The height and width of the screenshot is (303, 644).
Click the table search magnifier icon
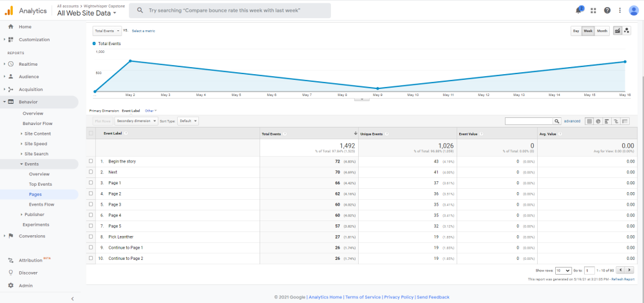pos(557,121)
